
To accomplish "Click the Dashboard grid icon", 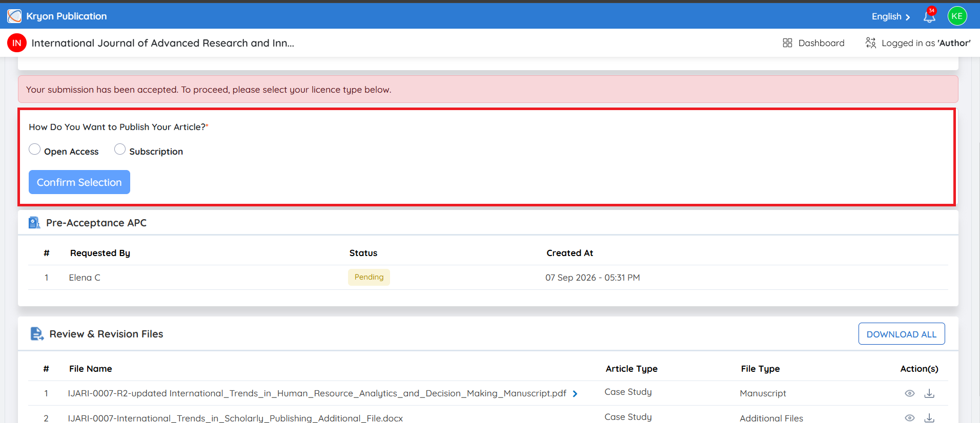I will tap(787, 43).
